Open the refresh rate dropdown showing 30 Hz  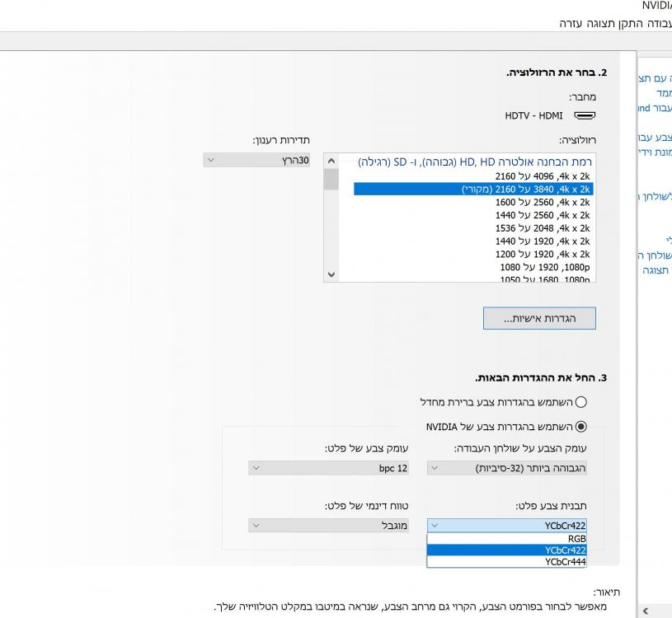256,160
